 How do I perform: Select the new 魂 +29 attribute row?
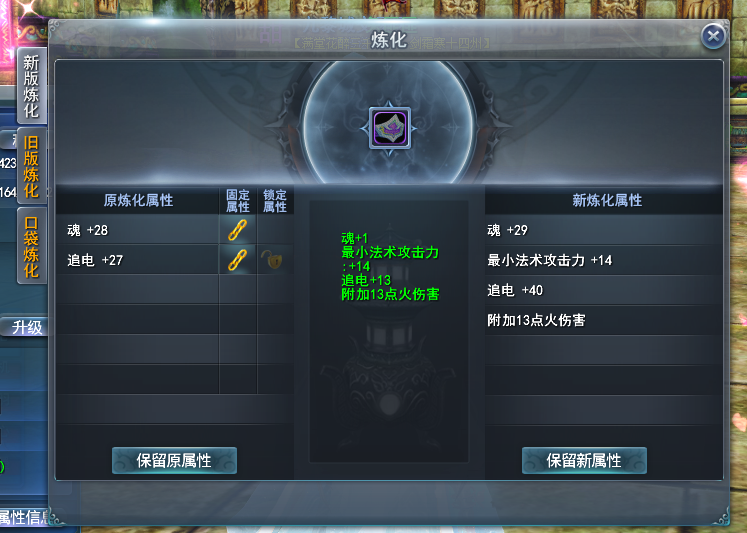(x=604, y=230)
